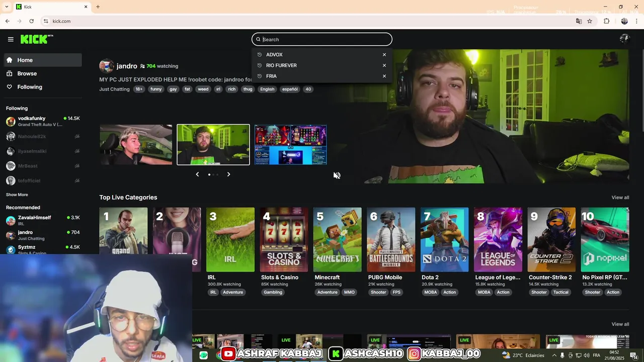Open Nahoule82k offline channel
This screenshot has width=644, height=362.
pos(43,136)
